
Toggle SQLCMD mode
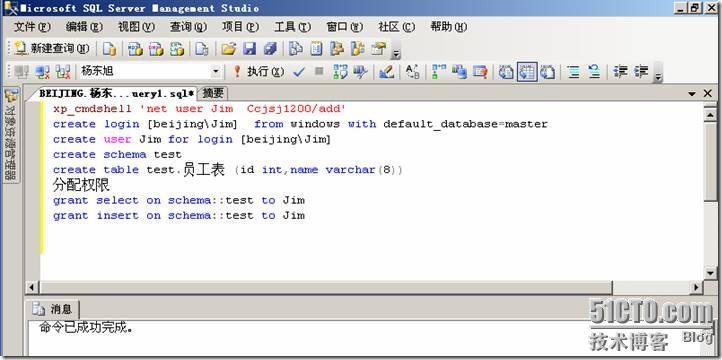[x=480, y=71]
